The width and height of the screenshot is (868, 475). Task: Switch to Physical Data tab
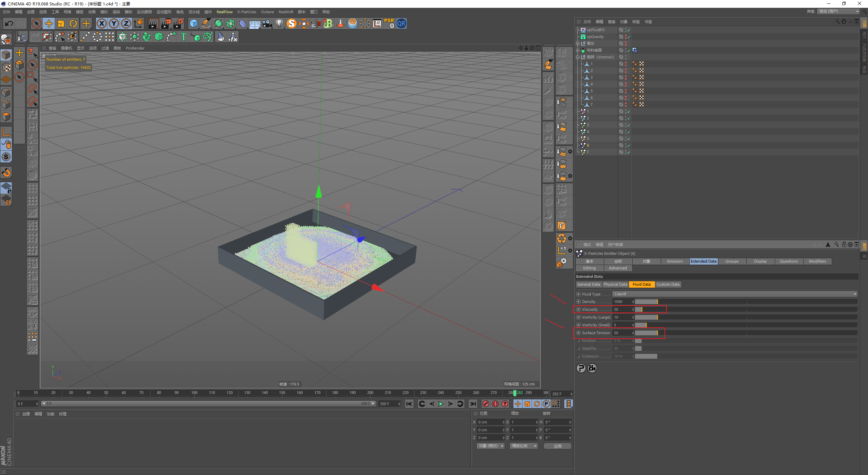[615, 284]
